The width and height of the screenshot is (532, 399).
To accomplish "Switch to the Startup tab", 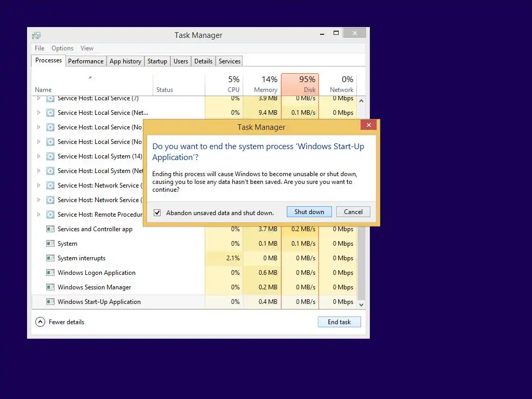I will tap(157, 61).
